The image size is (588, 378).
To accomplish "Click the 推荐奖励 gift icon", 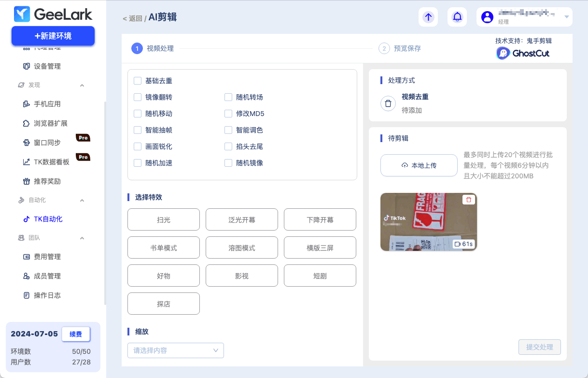I will tap(27, 181).
